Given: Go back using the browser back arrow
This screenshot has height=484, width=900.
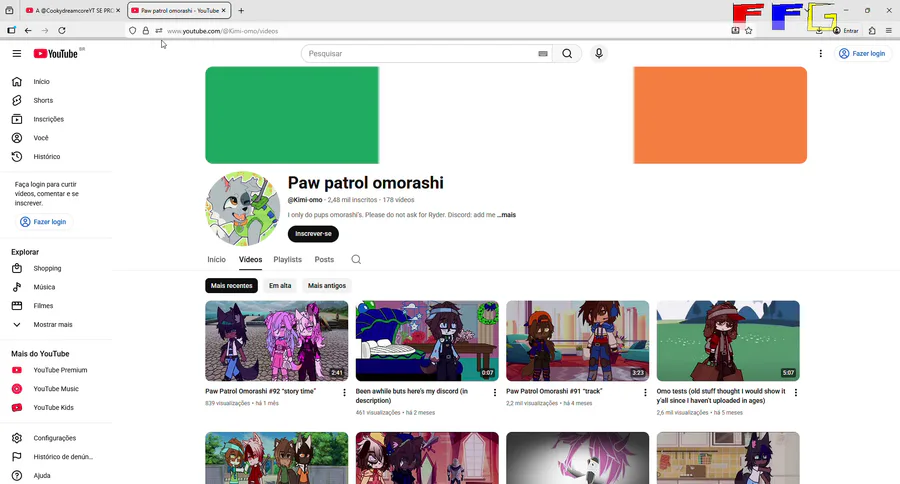Looking at the screenshot, I should coord(28,30).
